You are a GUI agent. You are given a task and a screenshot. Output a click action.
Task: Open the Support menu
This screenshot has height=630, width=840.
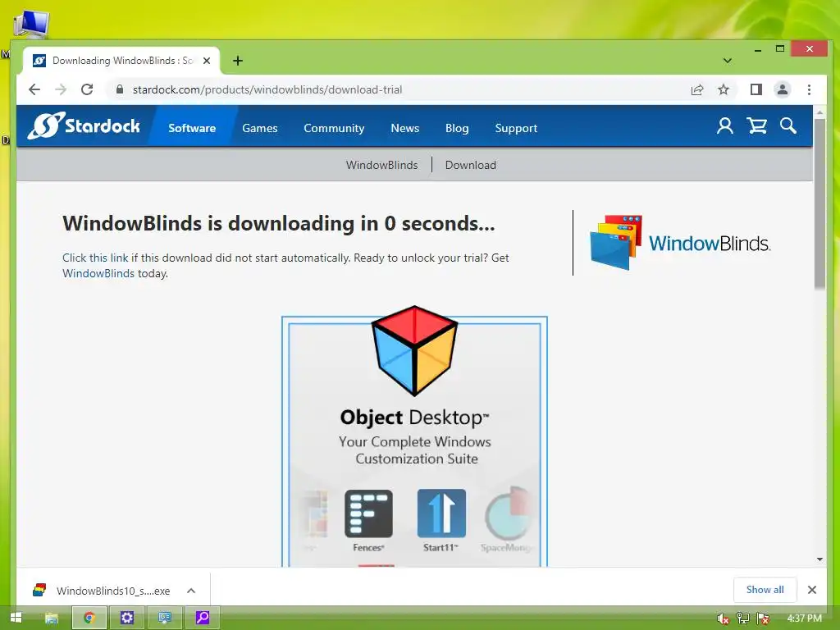pos(516,128)
